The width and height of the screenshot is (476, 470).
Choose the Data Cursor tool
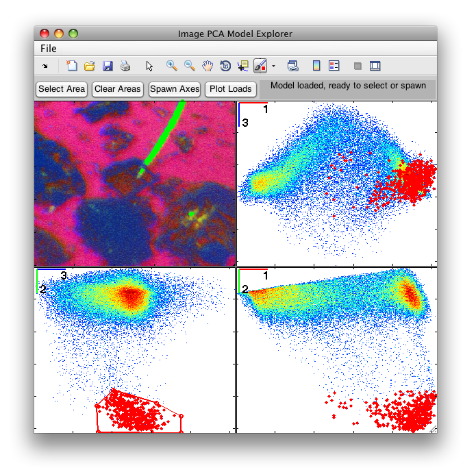242,66
